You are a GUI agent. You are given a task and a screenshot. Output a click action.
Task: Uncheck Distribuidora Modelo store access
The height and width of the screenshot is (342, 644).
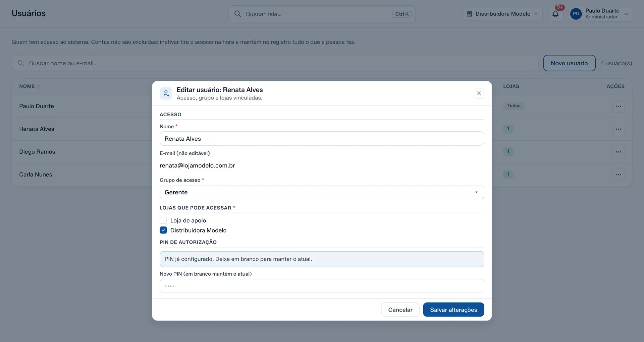163,230
